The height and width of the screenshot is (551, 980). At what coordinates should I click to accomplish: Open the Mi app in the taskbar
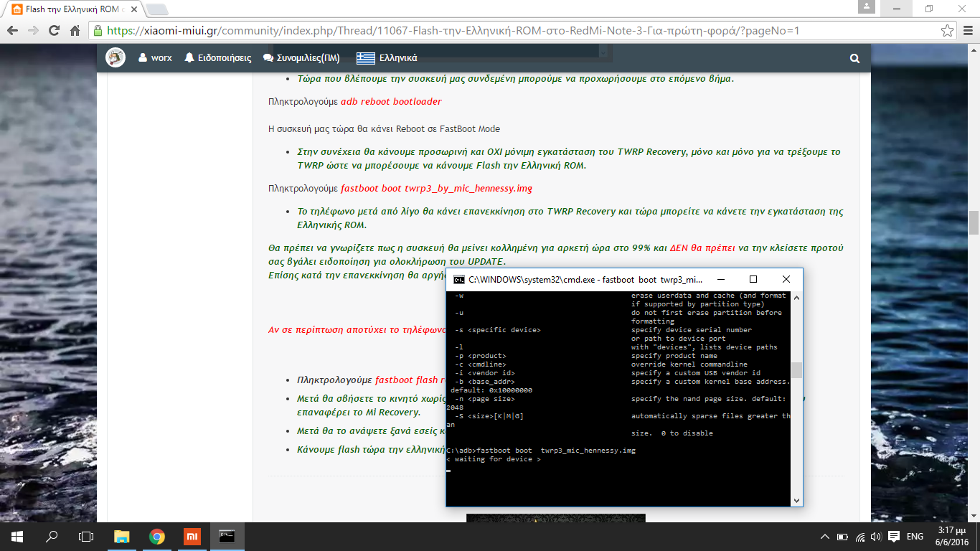click(x=192, y=537)
